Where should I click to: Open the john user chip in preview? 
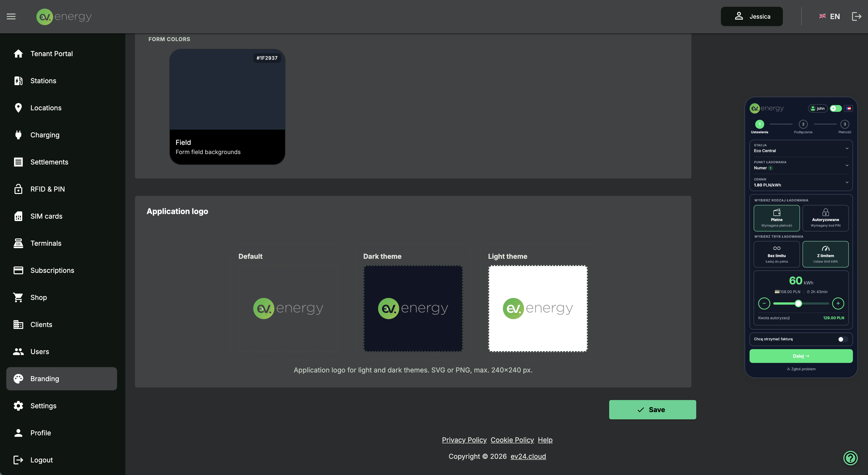(818, 109)
